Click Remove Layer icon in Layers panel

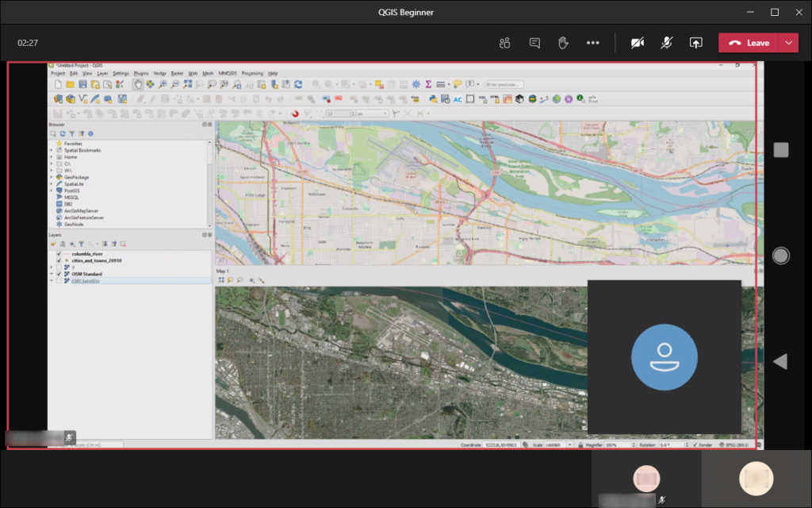point(123,244)
